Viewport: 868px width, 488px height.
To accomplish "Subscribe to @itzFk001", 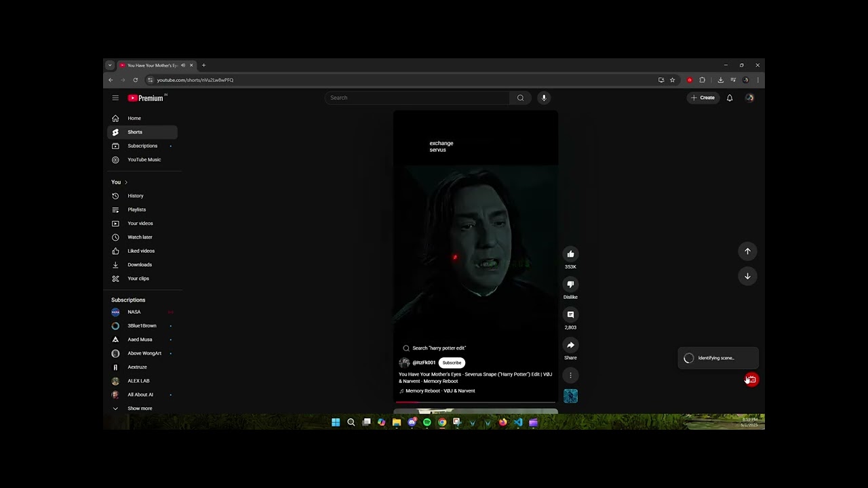I will pos(452,363).
